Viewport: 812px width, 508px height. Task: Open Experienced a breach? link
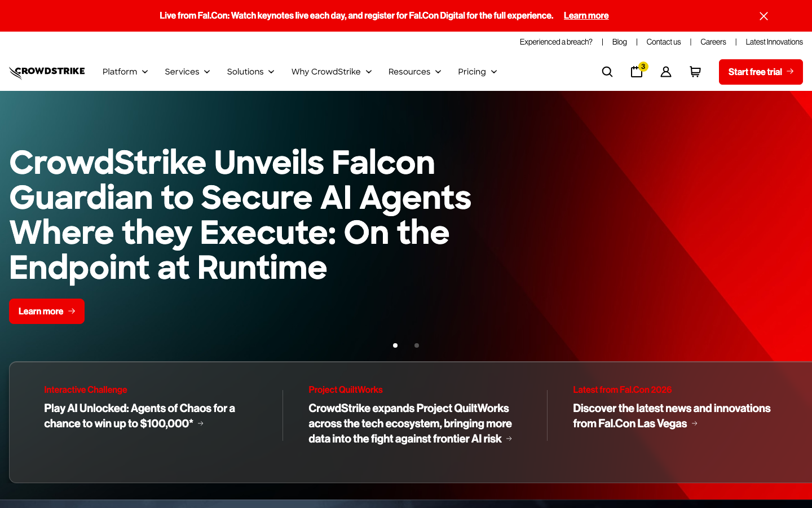[556, 42]
